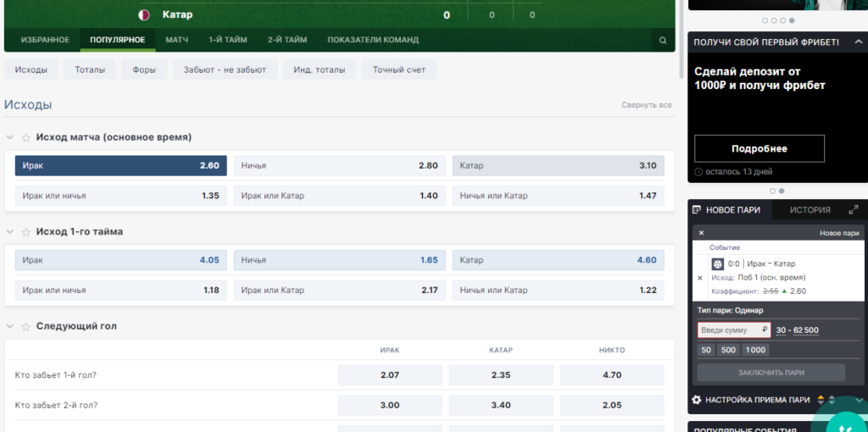
Task: Pick Ирак to score 2nd goal 3.00
Action: click(390, 406)
